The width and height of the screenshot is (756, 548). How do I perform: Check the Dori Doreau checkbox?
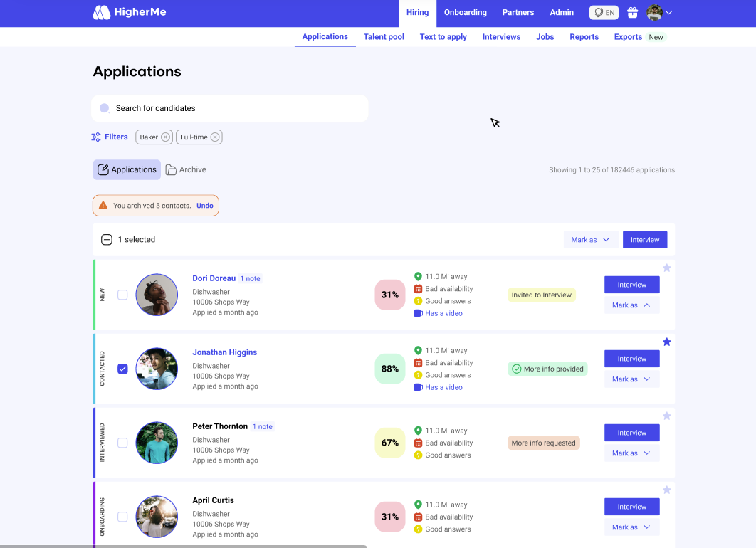tap(122, 295)
